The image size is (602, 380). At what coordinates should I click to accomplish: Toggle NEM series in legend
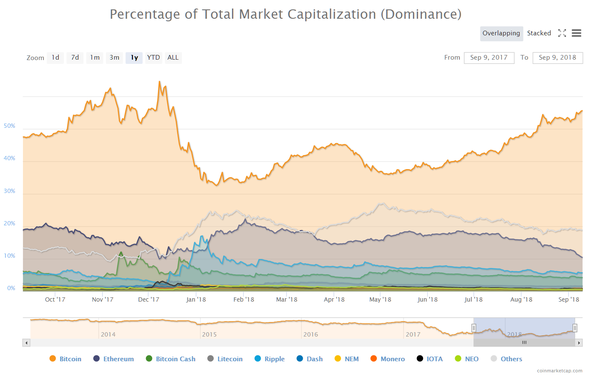[x=347, y=359]
